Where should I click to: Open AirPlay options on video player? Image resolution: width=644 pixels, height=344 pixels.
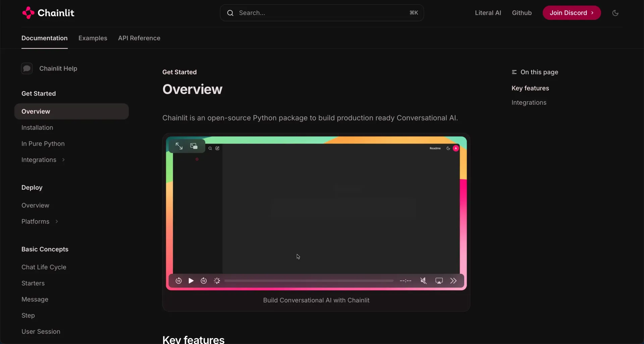tap(439, 281)
